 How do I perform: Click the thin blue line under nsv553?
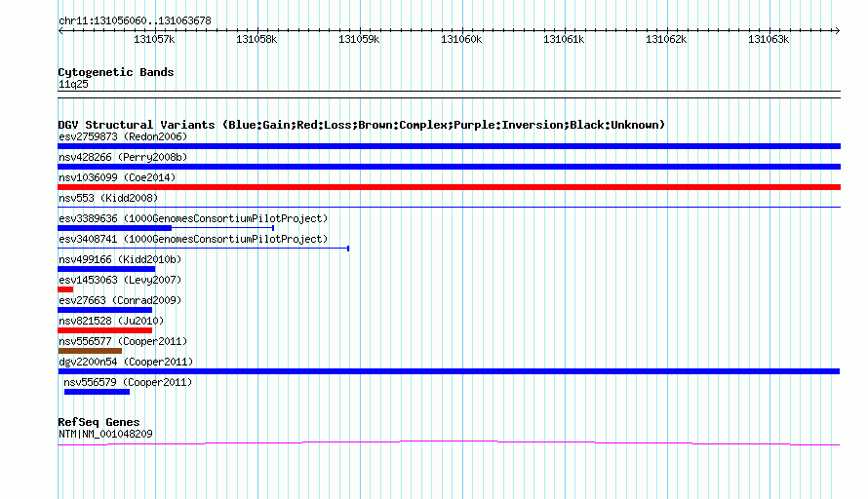449,208
